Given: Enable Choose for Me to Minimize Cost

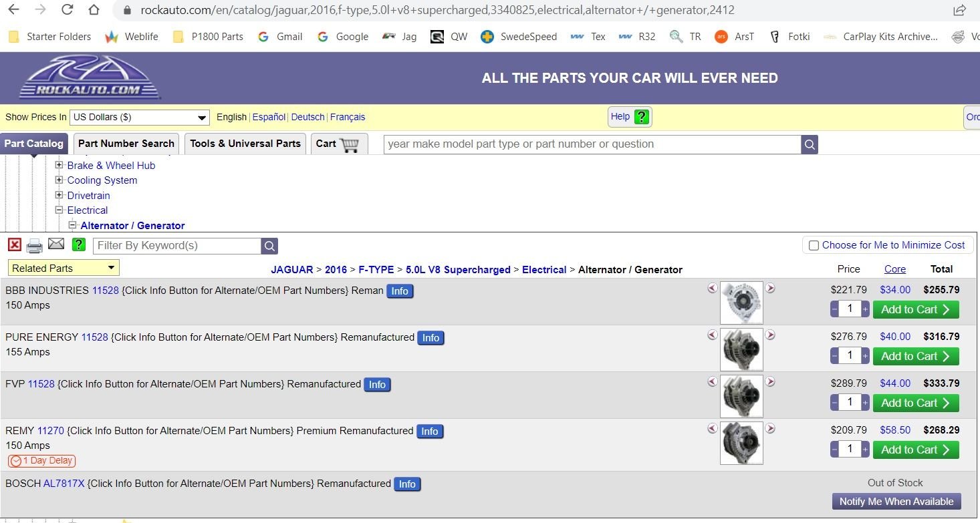Looking at the screenshot, I should (x=814, y=245).
